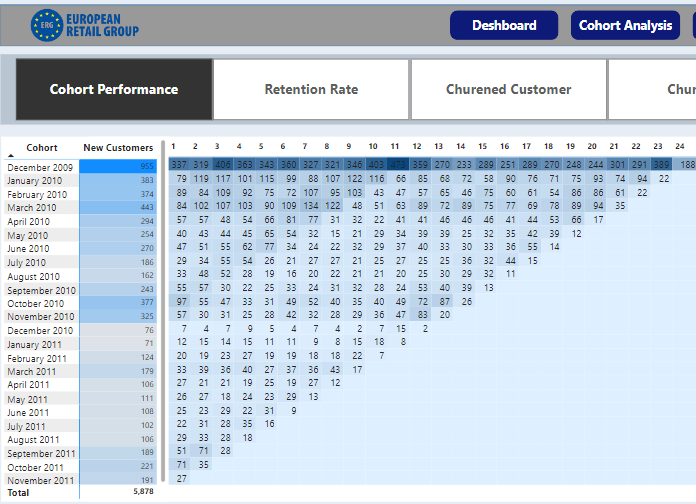Viewport: 696px width, 504px height.
Task: Click the 5,878 total customers value
Action: pos(143,493)
